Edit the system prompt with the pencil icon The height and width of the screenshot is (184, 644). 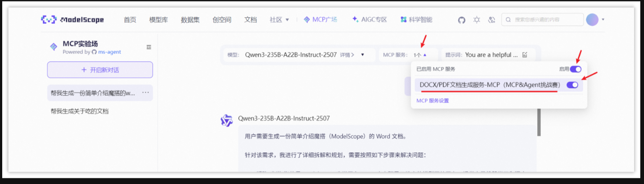(525, 55)
